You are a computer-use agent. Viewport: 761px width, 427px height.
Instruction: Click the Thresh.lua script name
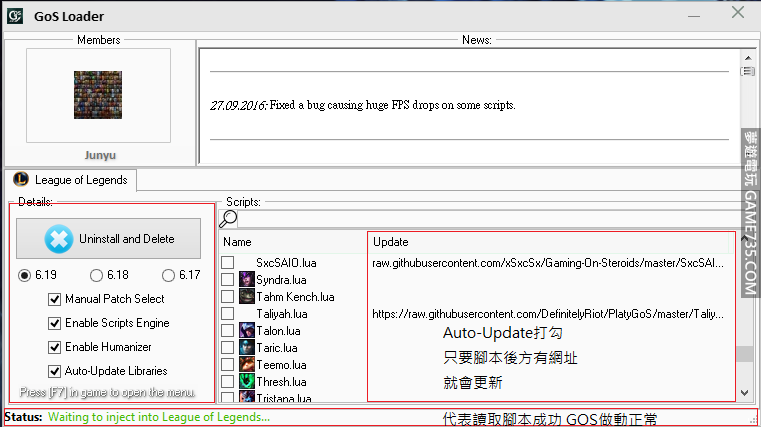pyautogui.click(x=281, y=382)
